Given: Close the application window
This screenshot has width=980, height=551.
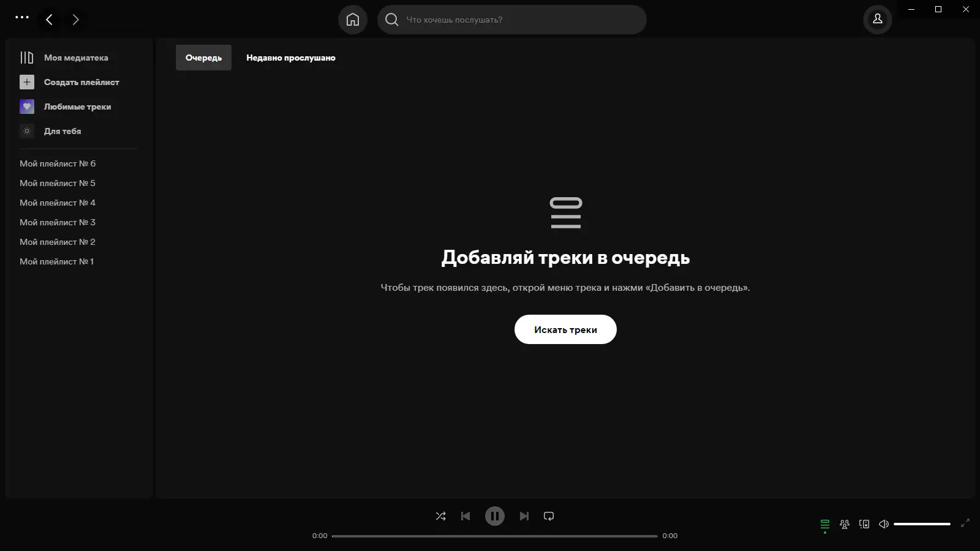Looking at the screenshot, I should point(966,9).
